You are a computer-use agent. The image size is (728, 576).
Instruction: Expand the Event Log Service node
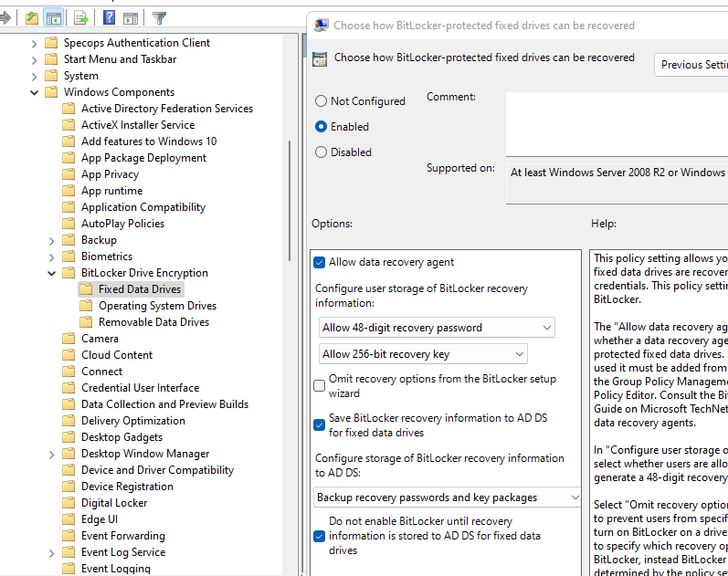51,553
